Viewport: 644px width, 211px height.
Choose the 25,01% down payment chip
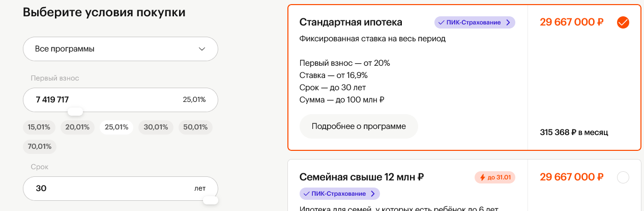116,127
